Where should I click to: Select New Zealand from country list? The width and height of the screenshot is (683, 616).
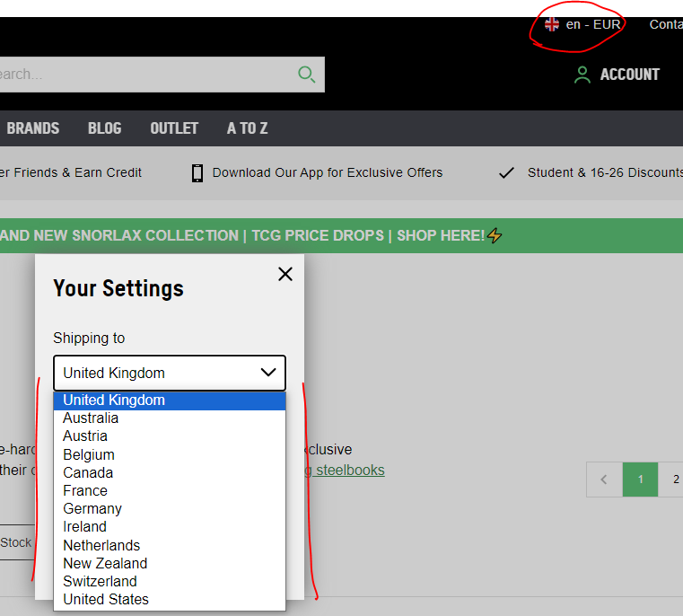170,563
